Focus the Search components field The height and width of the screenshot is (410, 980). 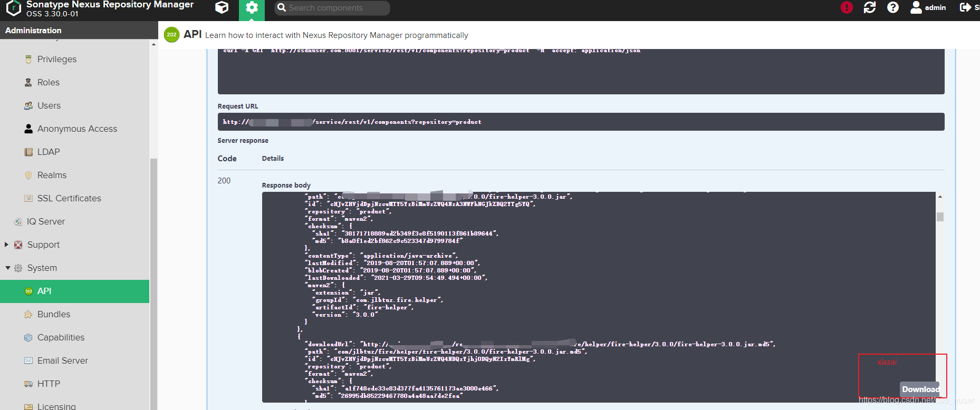332,8
